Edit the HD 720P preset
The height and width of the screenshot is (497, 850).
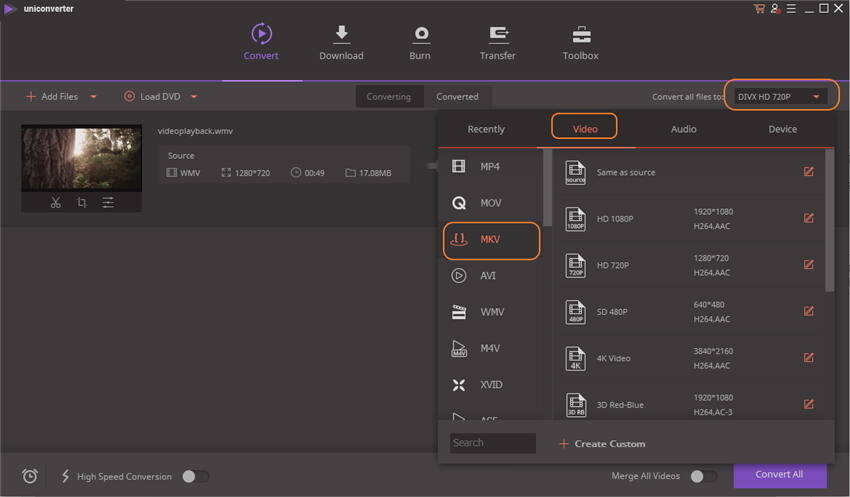[808, 264]
